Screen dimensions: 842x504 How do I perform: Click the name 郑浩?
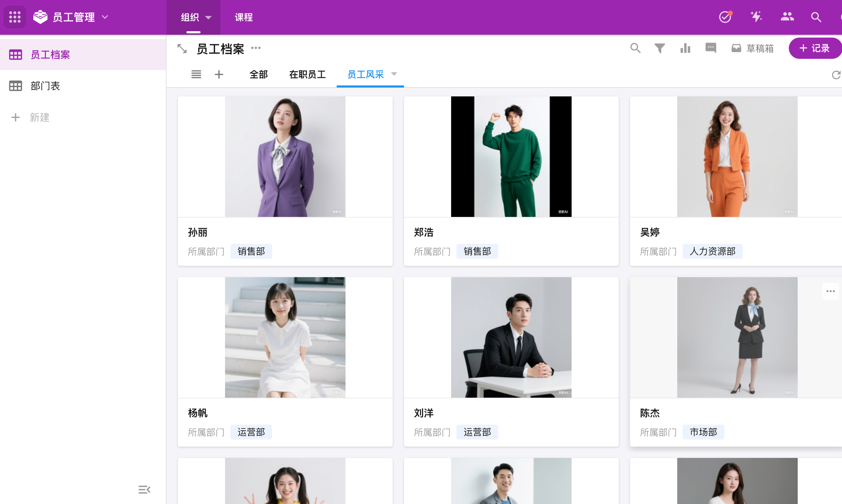pyautogui.click(x=424, y=233)
